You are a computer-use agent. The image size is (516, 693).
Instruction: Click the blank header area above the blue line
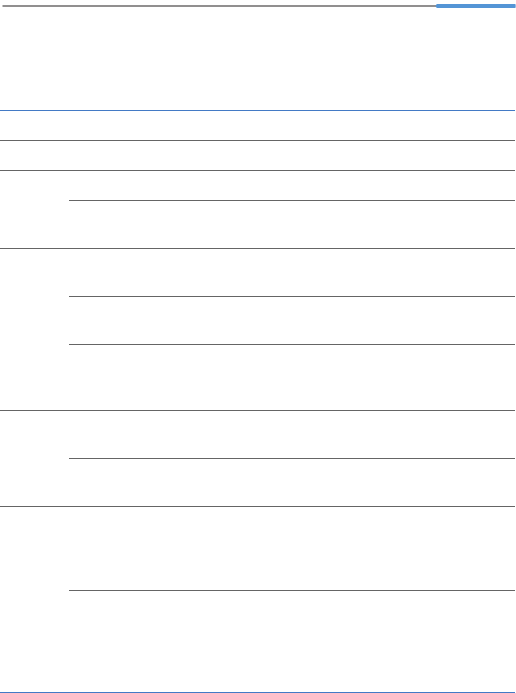(258, 59)
